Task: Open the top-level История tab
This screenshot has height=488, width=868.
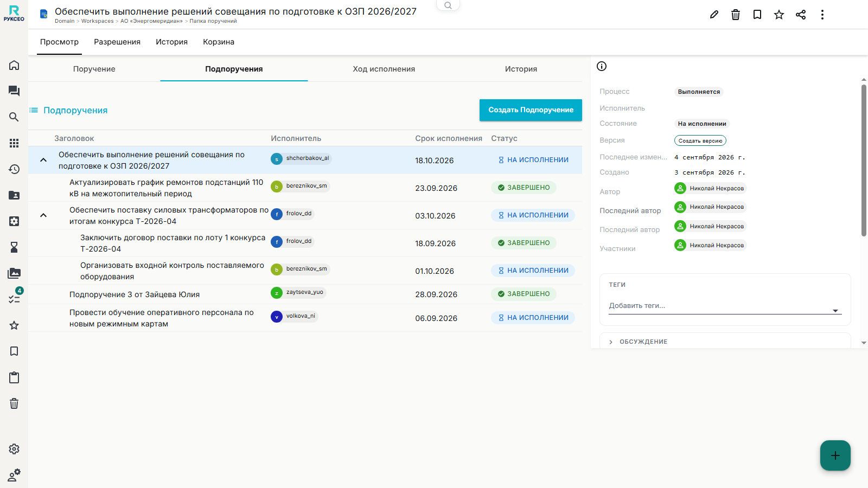Action: pyautogui.click(x=171, y=42)
